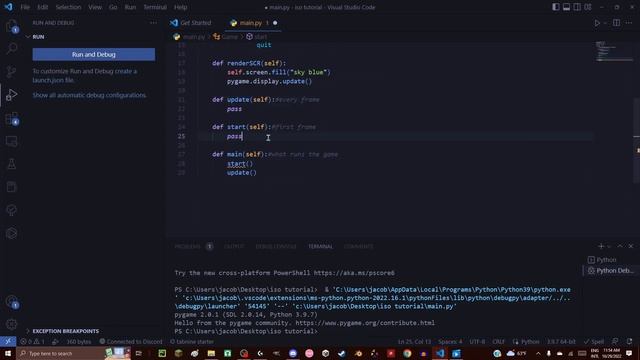Click Connected to Discord status item
The width and height of the screenshot is (640, 360).
131,341
